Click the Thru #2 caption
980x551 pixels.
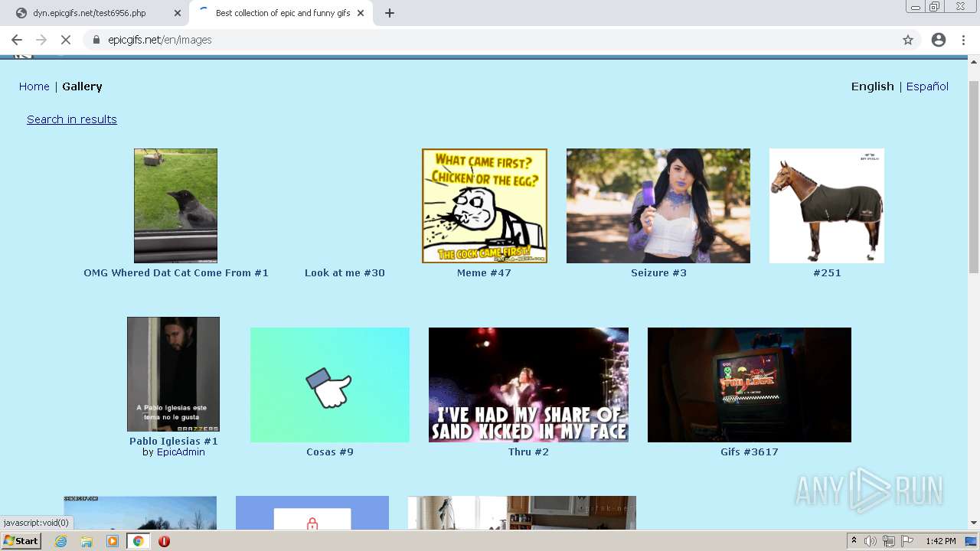[x=528, y=452]
